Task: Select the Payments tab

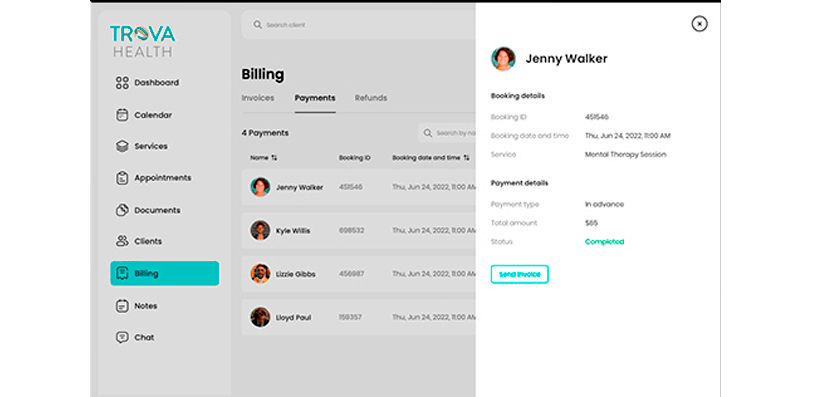Action: (315, 98)
